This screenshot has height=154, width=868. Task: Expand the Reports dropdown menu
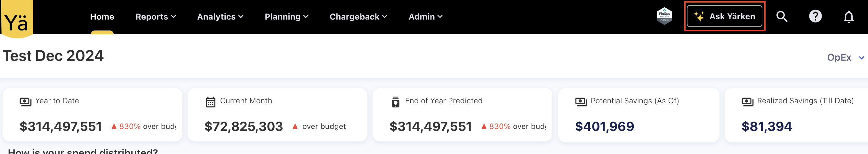click(155, 17)
